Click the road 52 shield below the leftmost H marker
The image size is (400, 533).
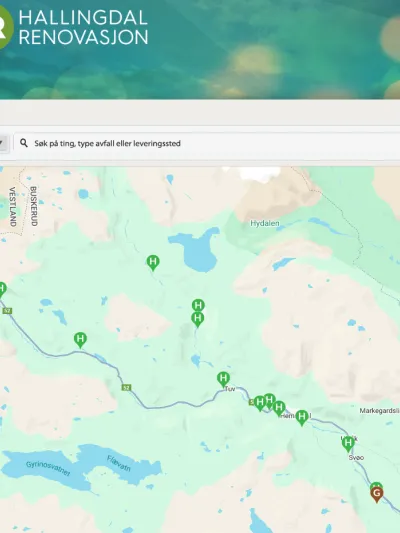(x=7, y=311)
